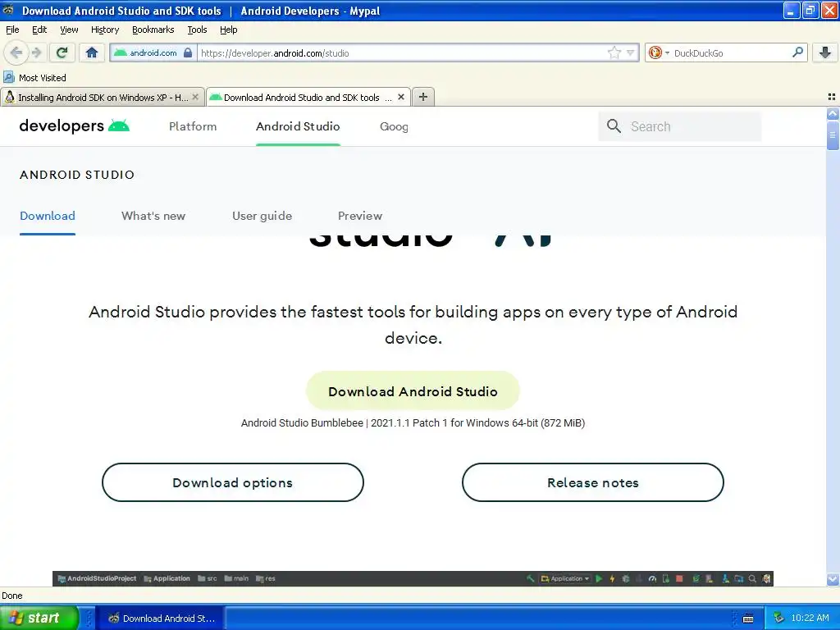Click the Android Studio IDE screenshot strip
Screen dimensions: 840x630
click(x=413, y=578)
